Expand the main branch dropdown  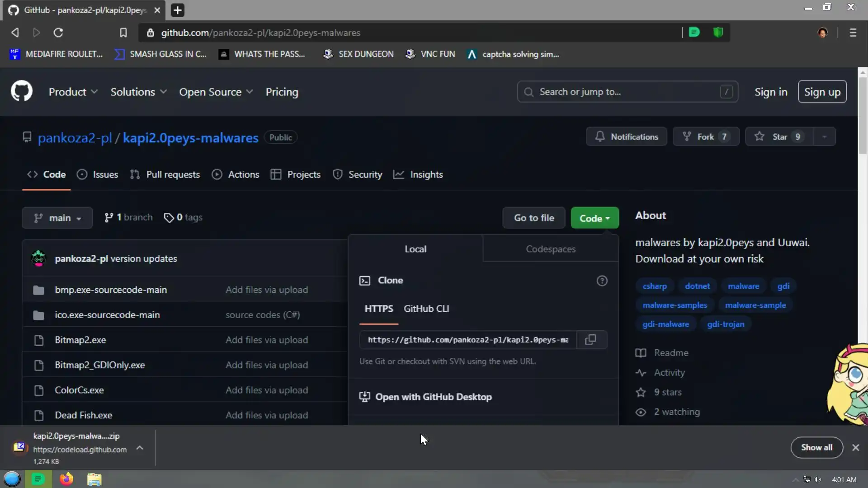pyautogui.click(x=57, y=218)
